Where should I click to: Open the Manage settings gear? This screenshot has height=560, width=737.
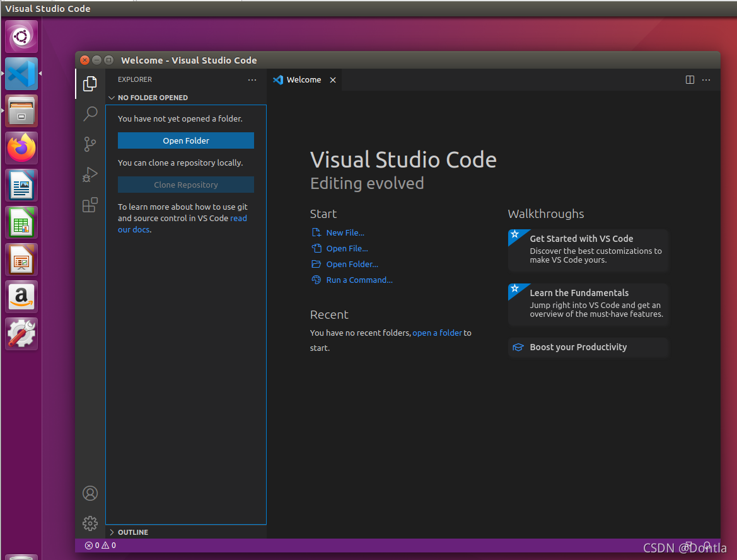pos(90,523)
